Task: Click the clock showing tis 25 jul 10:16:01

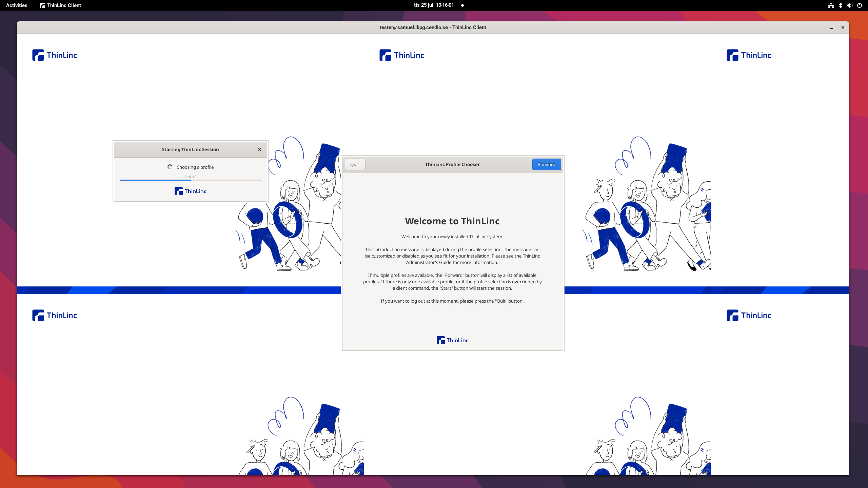Action: pyautogui.click(x=434, y=5)
